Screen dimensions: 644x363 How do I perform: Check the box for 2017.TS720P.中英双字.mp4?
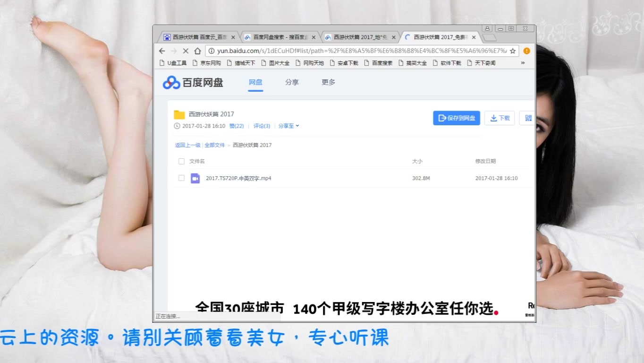point(181,178)
